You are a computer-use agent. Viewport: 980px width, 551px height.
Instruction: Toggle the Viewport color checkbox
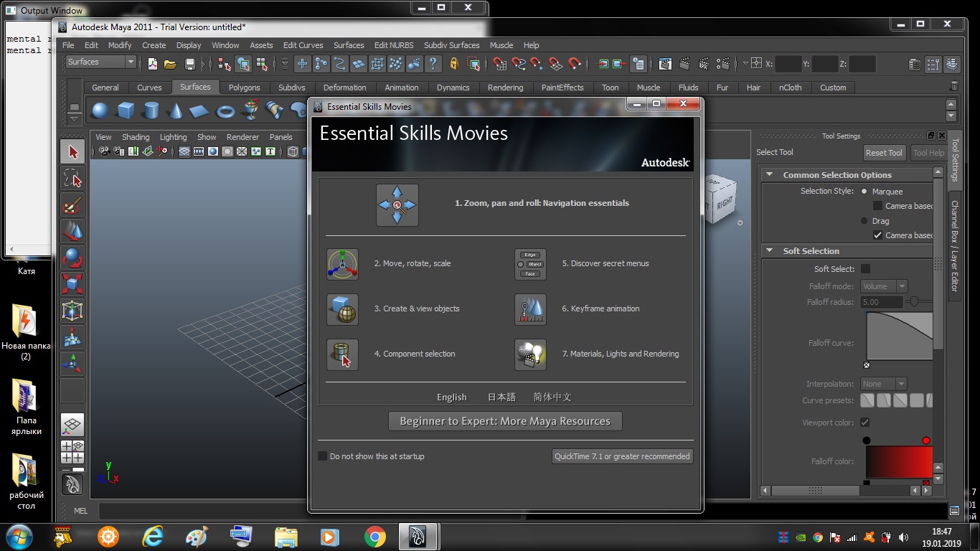[x=865, y=423]
